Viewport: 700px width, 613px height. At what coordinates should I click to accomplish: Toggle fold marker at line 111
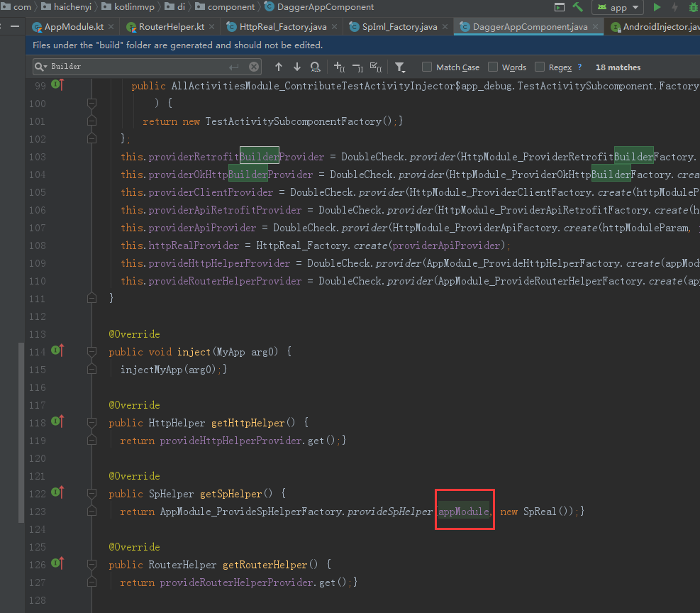tap(92, 298)
